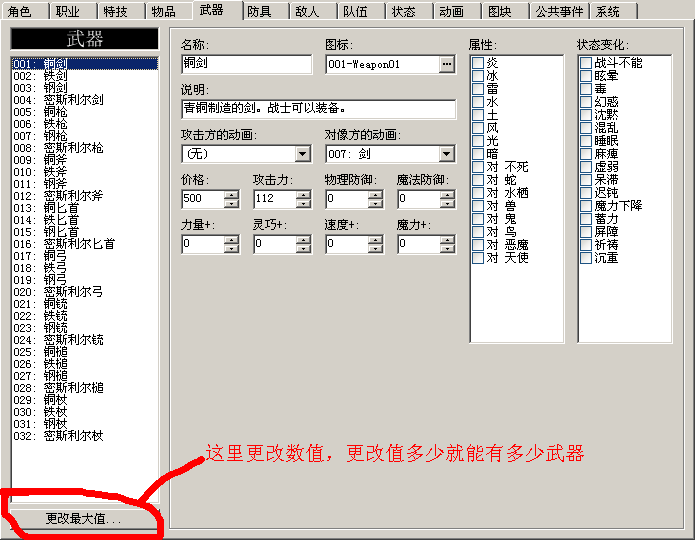Screen dimensions: 695x540
Task: Select weapon 005: 铜枪
Action: [85, 112]
